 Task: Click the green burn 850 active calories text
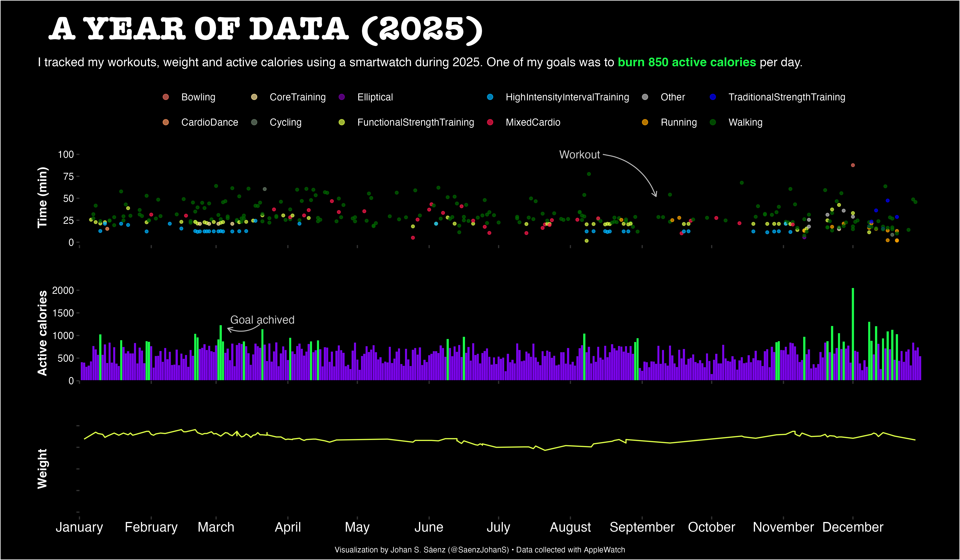pyautogui.click(x=686, y=62)
